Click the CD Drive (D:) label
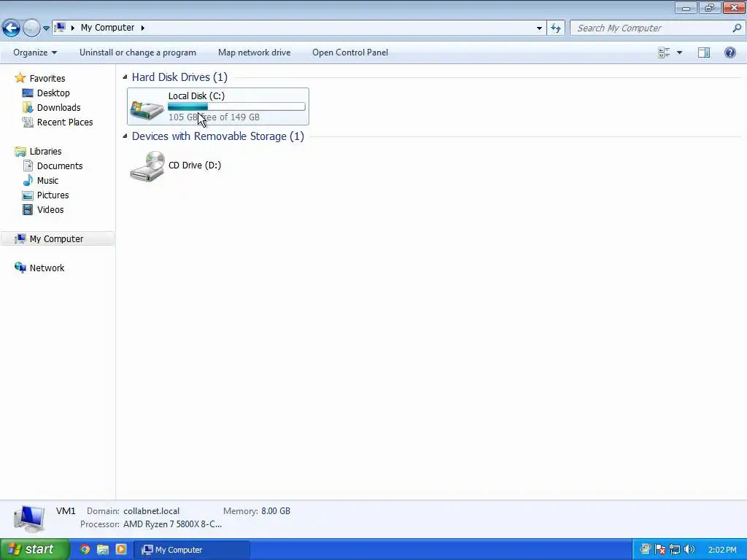The height and width of the screenshot is (560, 747). 195,166
